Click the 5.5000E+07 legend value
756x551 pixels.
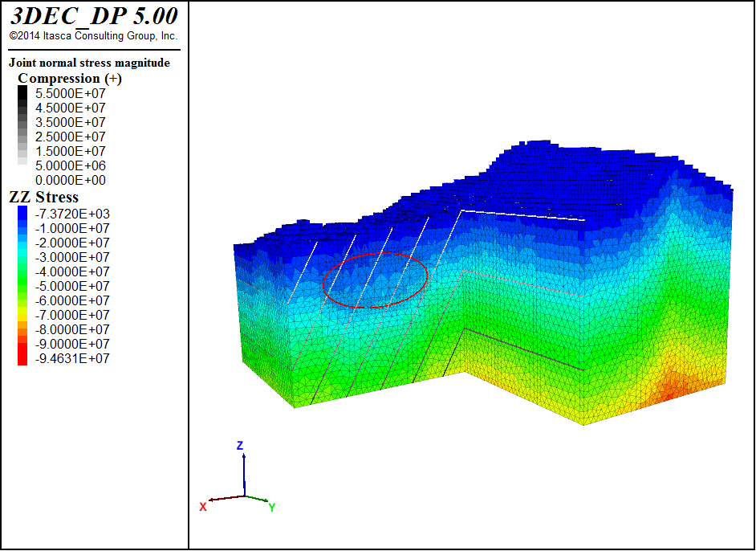pos(71,93)
